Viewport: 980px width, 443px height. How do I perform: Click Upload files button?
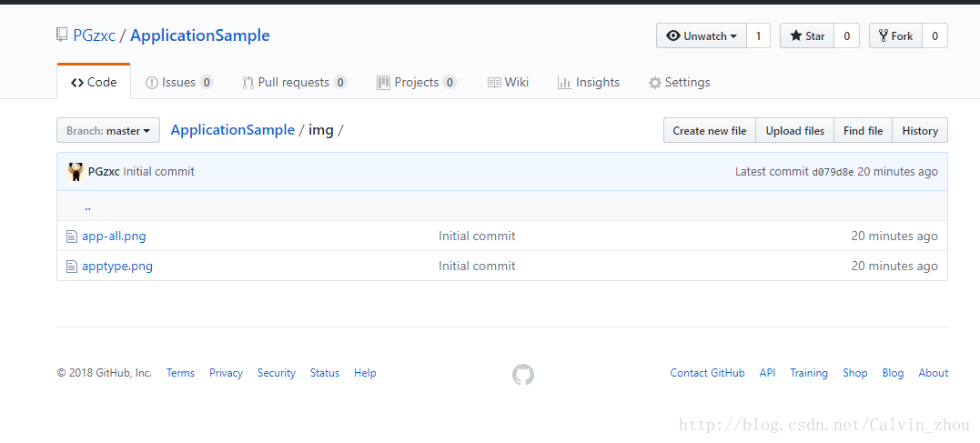click(795, 131)
